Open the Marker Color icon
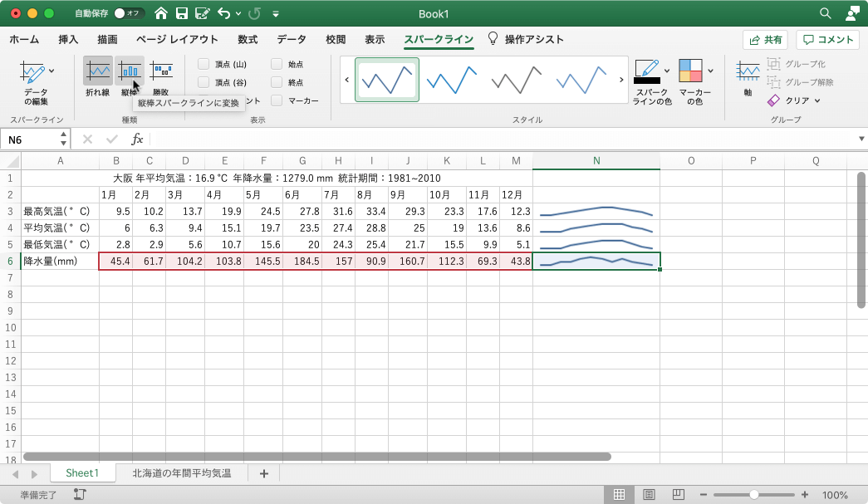 pos(690,71)
